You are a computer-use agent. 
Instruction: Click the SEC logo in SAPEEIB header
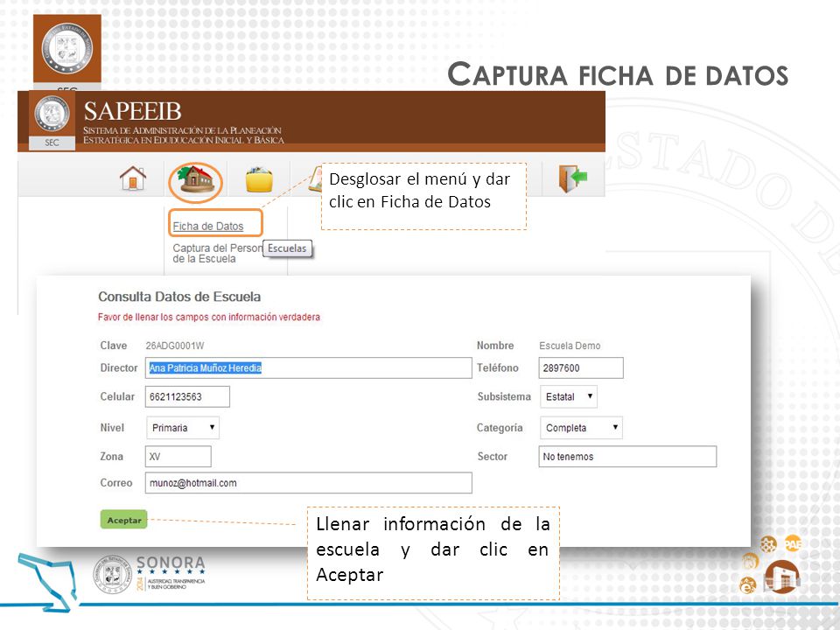pyautogui.click(x=52, y=122)
